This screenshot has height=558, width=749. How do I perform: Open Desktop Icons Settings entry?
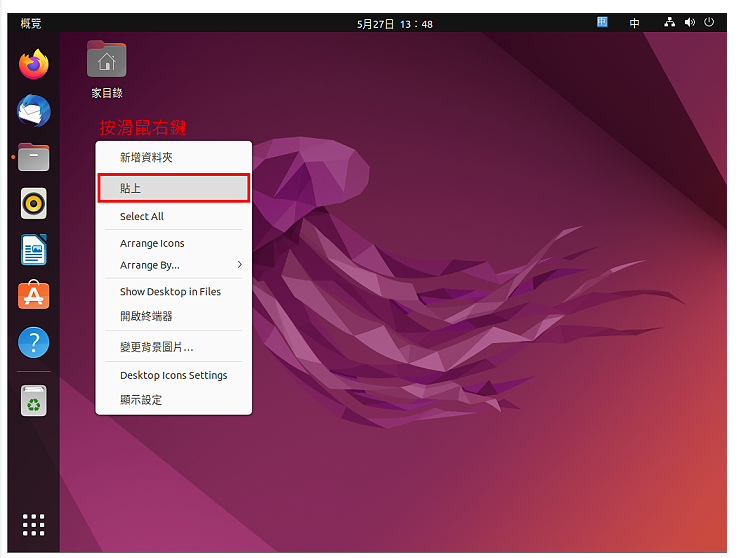click(x=174, y=375)
